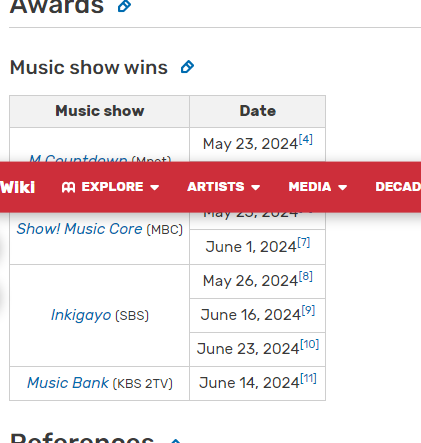Open reference 7 next to June 1, 2024
The width and height of the screenshot is (421, 443).
coord(304,242)
